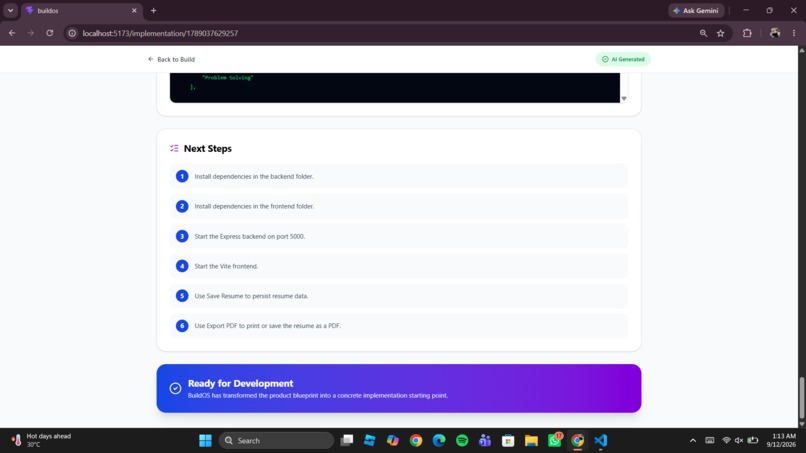Open WhatsApp from taskbar

(555, 441)
